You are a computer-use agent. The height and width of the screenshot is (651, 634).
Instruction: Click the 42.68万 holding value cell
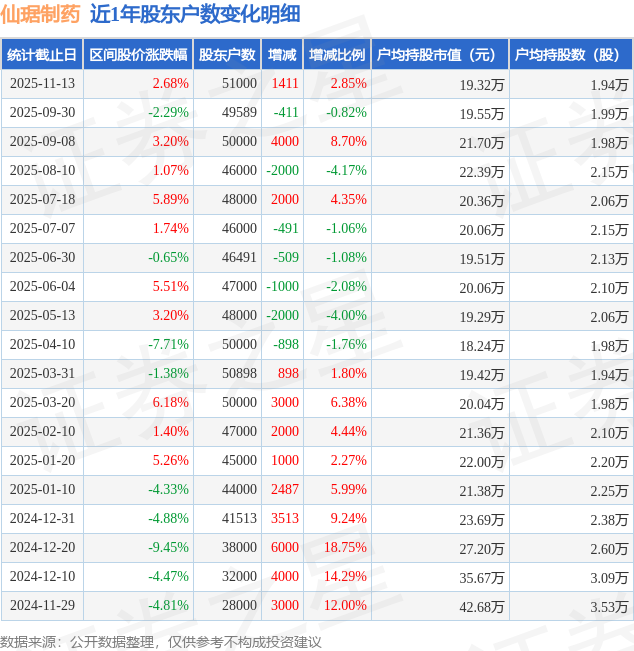[x=481, y=606]
